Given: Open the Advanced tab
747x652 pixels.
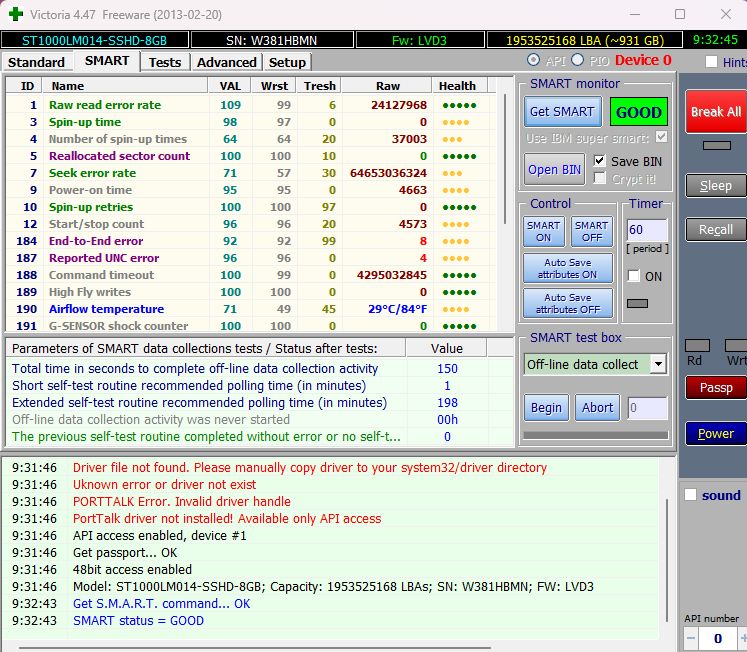Looking at the screenshot, I should (x=226, y=62).
